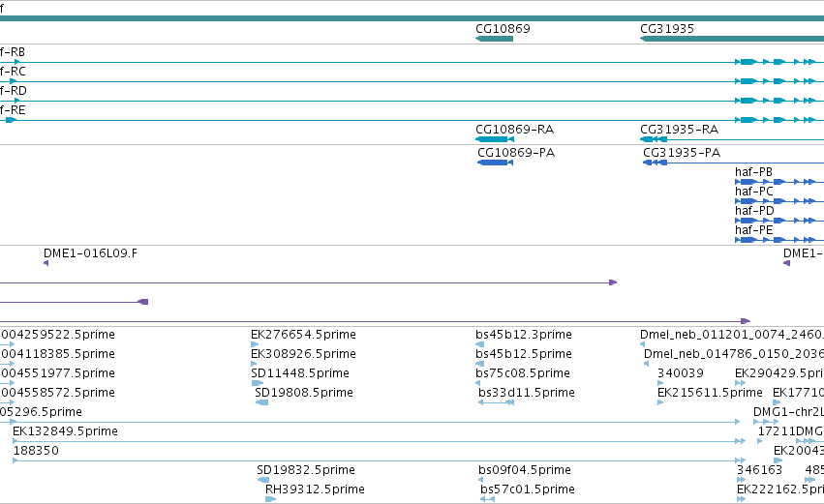Image resolution: width=824 pixels, height=504 pixels.
Task: Click bs45b12.5prime EST label
Action: pyautogui.click(x=524, y=354)
